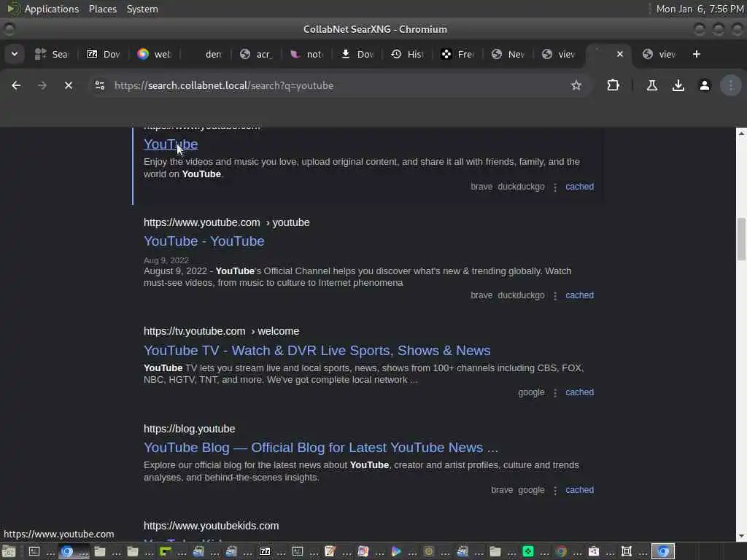Open 'YouTube - YouTube' result

[x=204, y=241]
